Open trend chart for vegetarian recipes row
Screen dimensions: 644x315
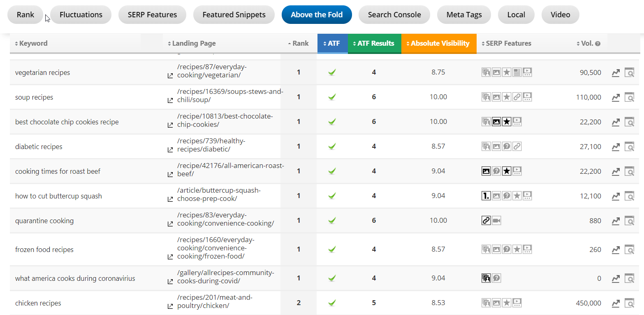click(615, 73)
